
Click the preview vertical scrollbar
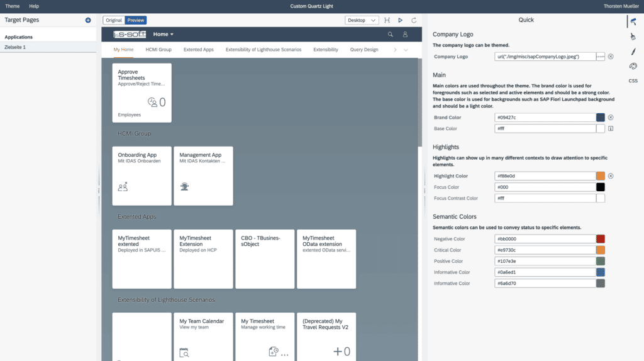[419, 103]
